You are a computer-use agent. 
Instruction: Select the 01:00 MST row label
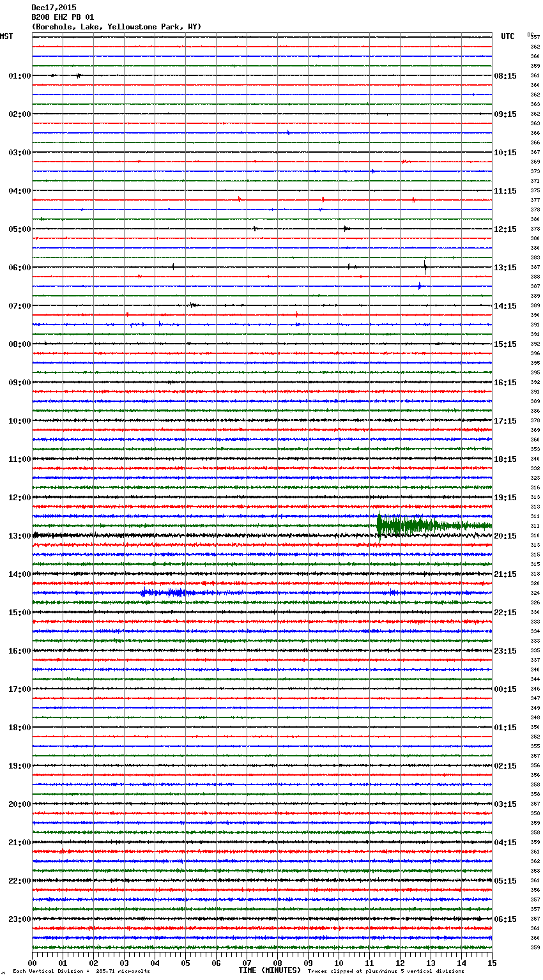click(20, 76)
